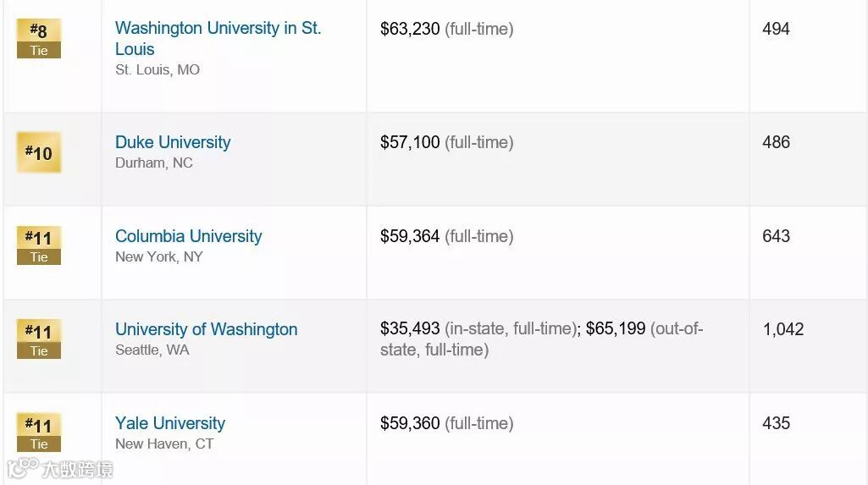Viewport: 868px width, 485px height.
Task: Click the $59,364 tuition amount
Action: click(410, 236)
